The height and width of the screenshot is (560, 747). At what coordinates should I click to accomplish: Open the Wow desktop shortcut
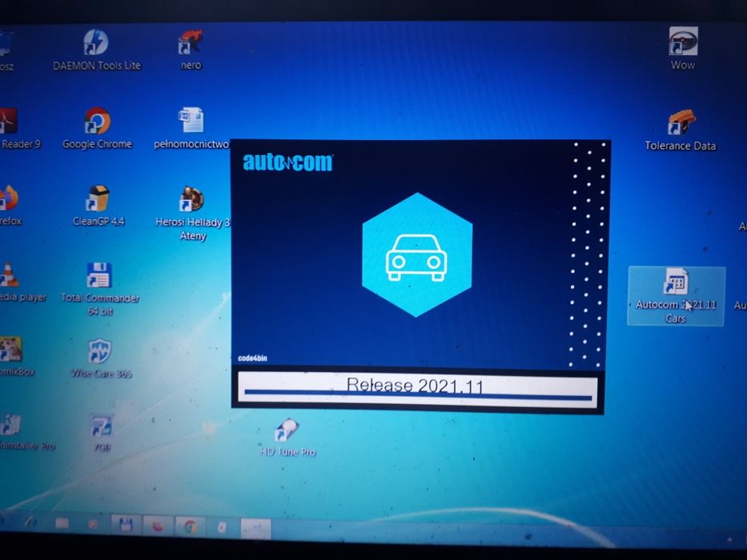[683, 49]
